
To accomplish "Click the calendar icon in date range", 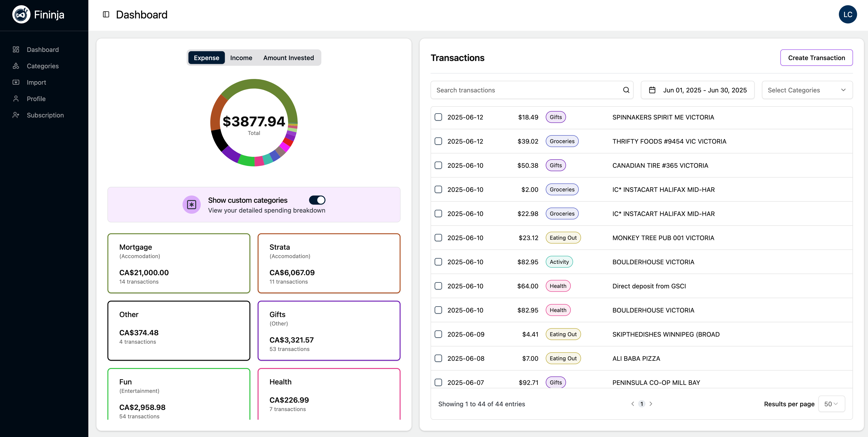I will pos(652,90).
